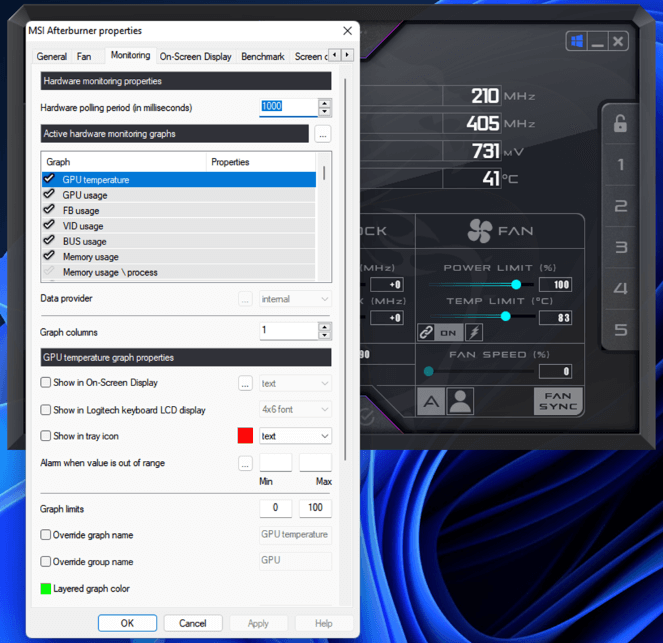Toggle the GPU usage graph checkmark
This screenshot has height=643, width=663.
pos(49,194)
